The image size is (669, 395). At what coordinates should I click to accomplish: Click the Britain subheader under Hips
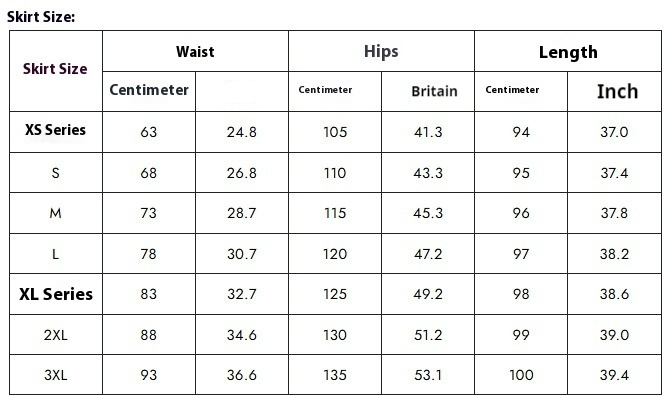[434, 91]
